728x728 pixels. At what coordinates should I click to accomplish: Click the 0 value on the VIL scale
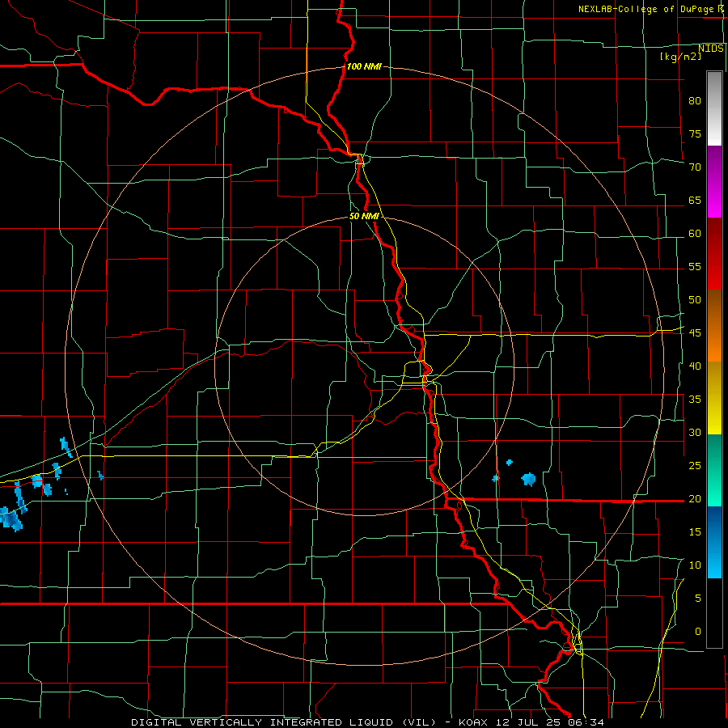click(x=698, y=632)
